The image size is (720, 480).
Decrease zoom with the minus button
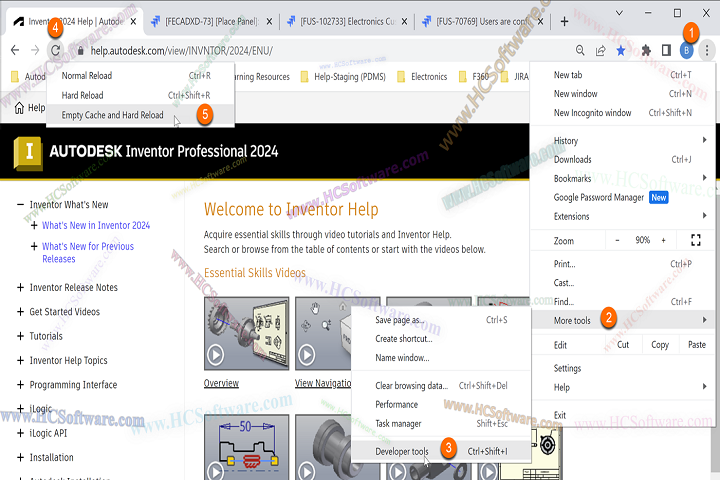[618, 240]
